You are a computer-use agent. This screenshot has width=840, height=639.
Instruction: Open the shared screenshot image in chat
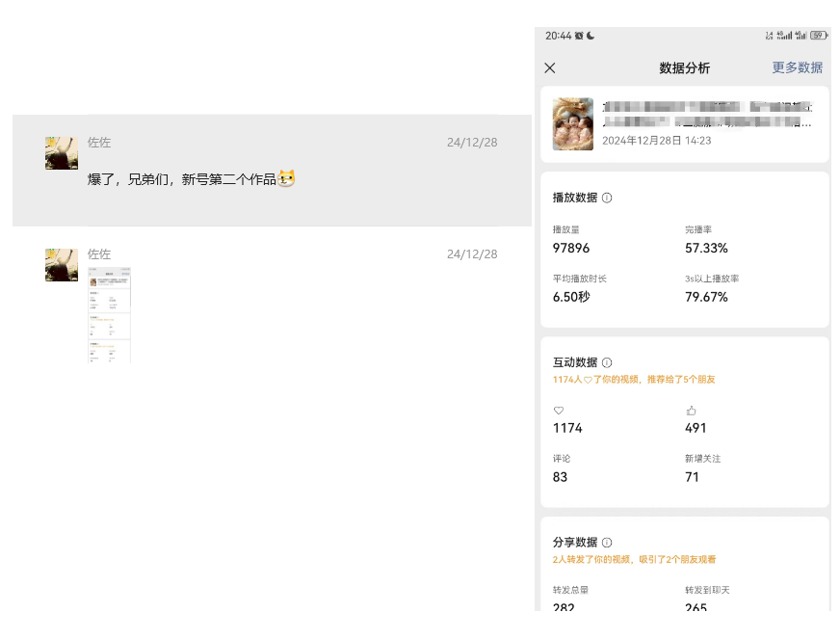tap(109, 315)
